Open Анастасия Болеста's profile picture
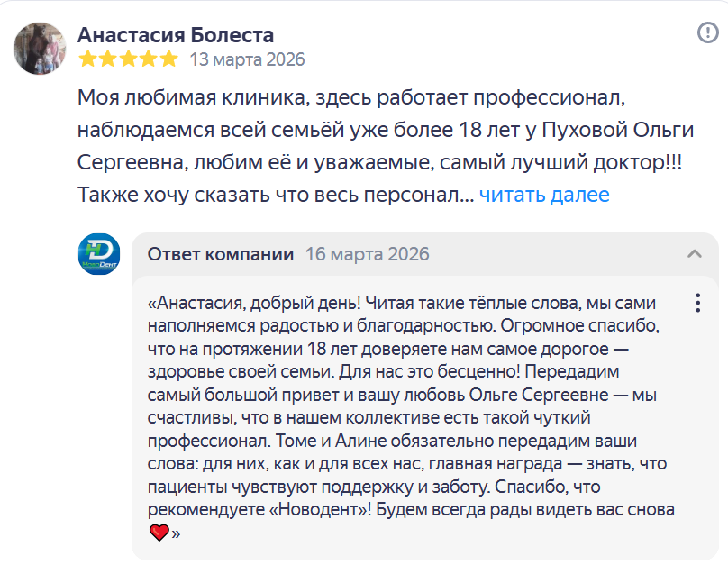This screenshot has width=728, height=574. [x=40, y=49]
